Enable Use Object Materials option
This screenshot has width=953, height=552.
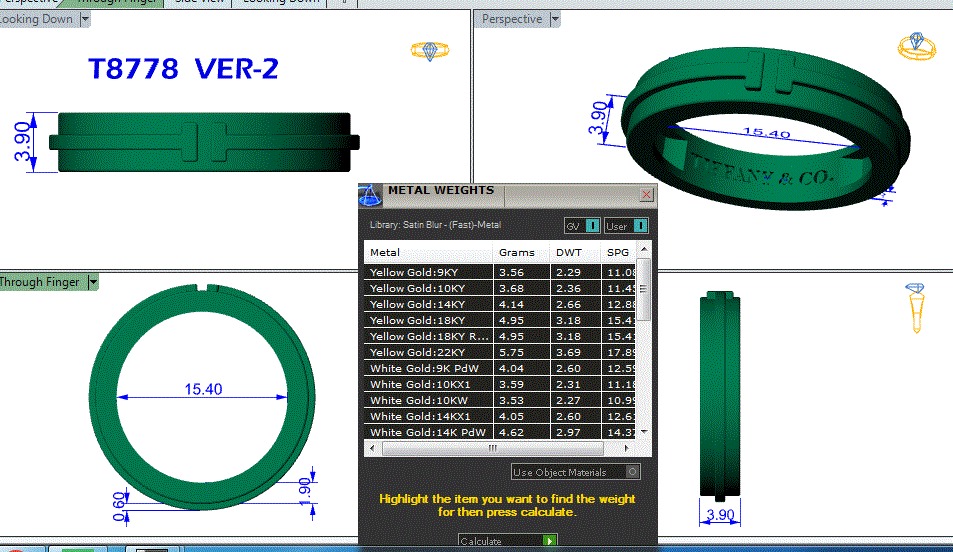(632, 472)
